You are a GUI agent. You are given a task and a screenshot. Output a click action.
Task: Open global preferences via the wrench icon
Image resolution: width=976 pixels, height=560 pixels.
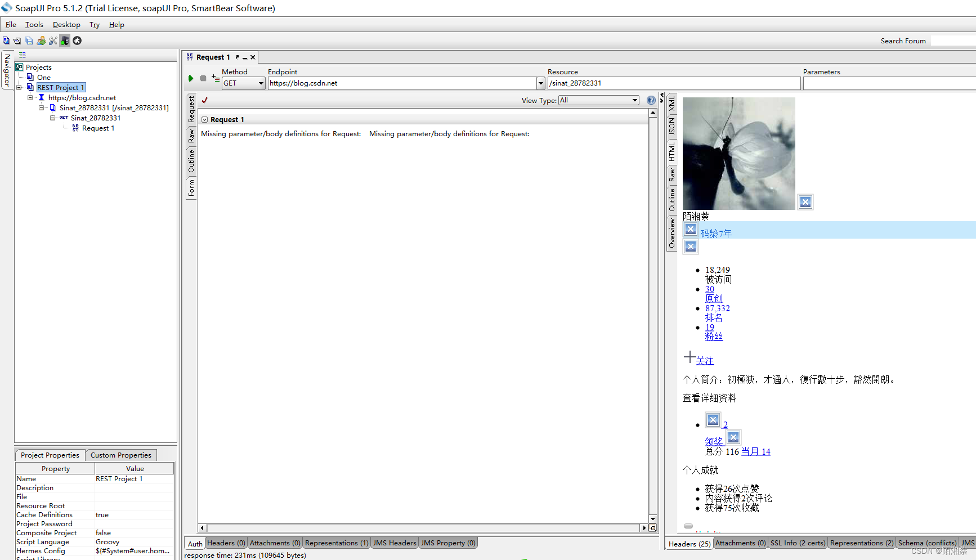tap(53, 41)
